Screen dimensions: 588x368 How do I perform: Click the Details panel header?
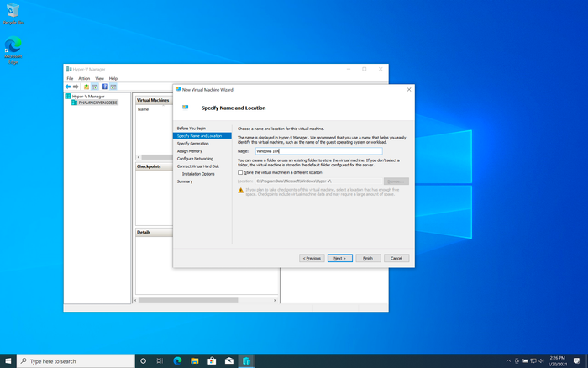coord(154,232)
